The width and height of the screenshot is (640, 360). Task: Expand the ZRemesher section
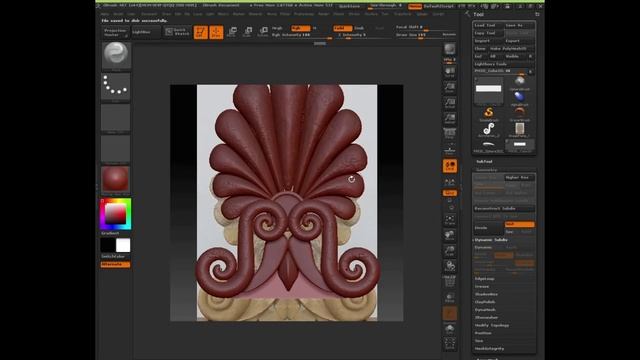click(x=486, y=318)
